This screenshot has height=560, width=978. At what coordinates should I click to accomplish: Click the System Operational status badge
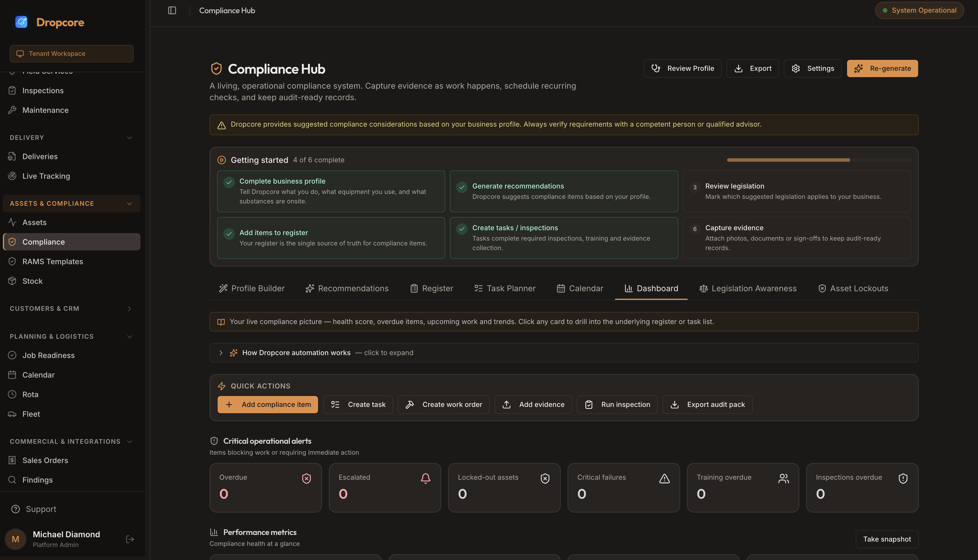(x=919, y=10)
